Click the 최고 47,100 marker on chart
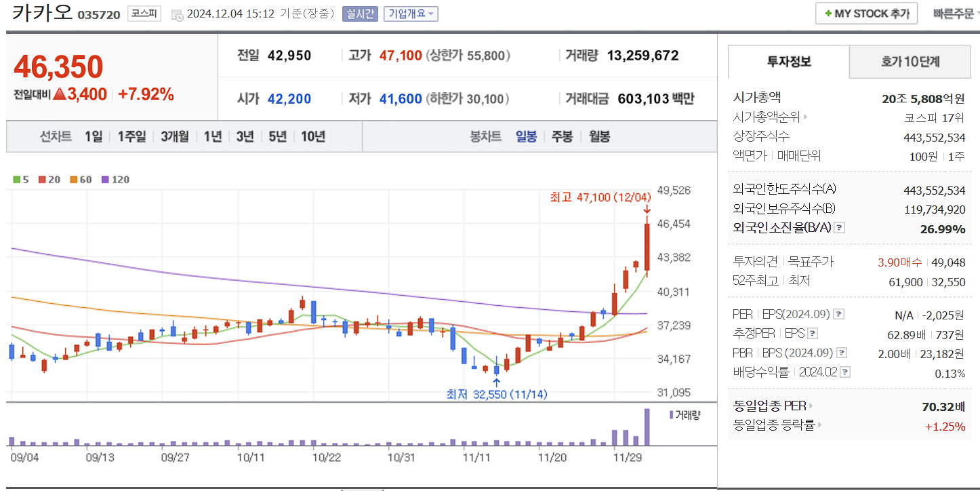The height and width of the screenshot is (491, 980). 600,197
